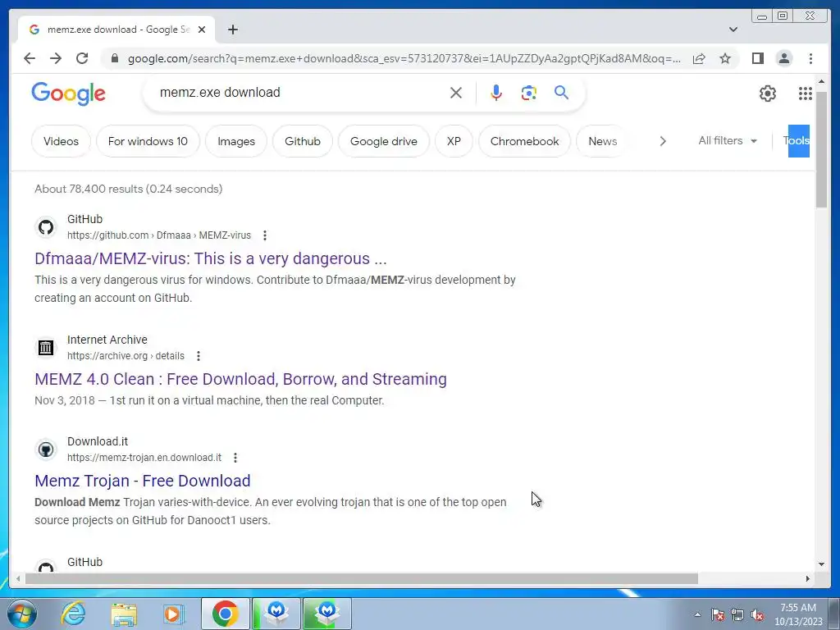Click the site padlock icon
This screenshot has height=630, width=840.
(x=114, y=58)
